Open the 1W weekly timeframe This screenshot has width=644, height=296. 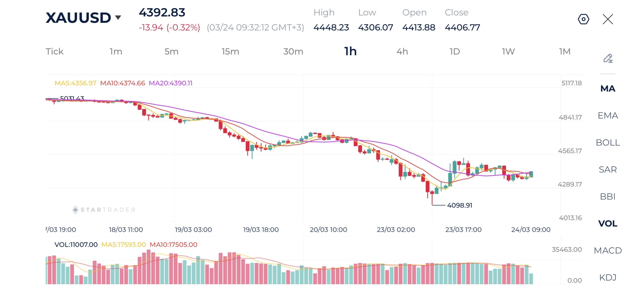point(508,52)
